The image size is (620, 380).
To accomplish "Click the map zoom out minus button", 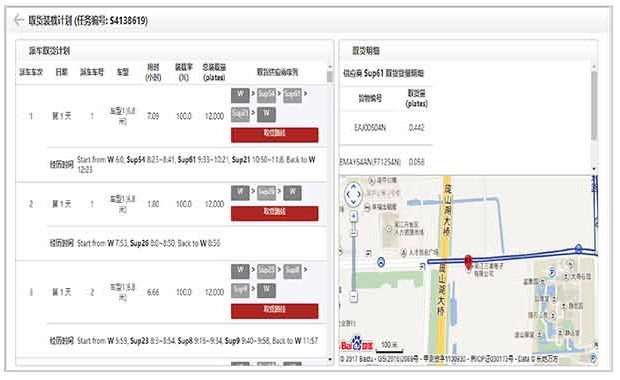I will 354,296.
